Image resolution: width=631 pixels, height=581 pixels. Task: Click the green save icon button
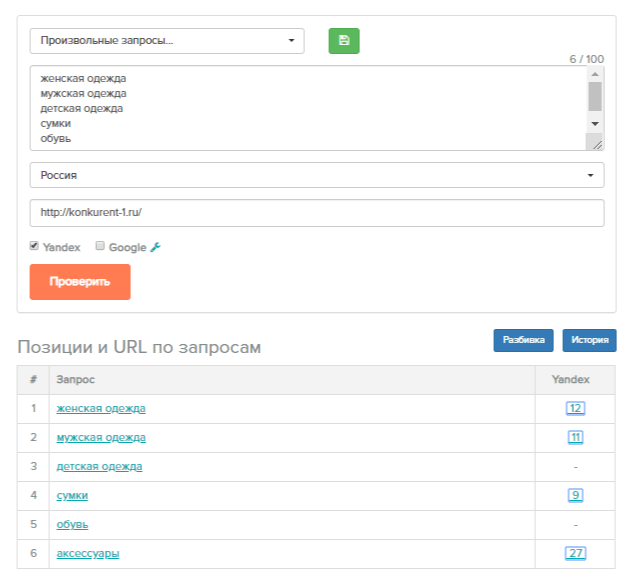pos(344,41)
